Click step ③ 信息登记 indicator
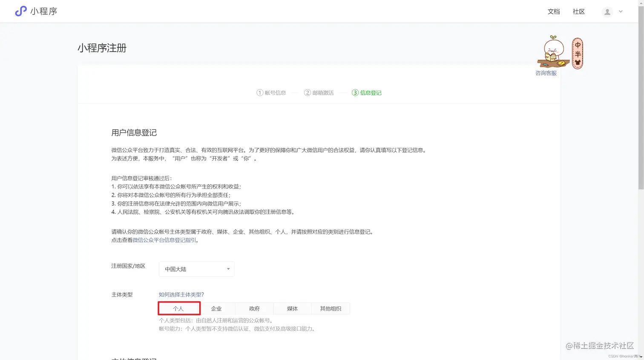The height and width of the screenshot is (360, 644). (367, 93)
